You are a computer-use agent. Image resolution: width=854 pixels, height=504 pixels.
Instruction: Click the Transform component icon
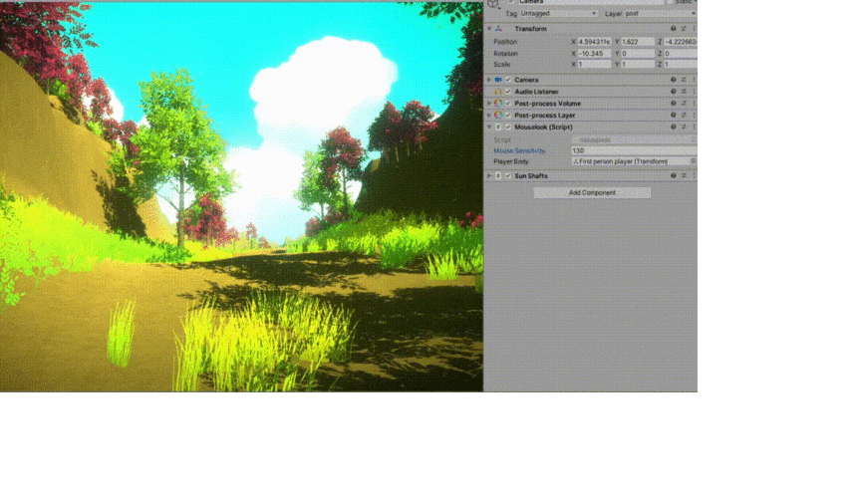(498, 28)
